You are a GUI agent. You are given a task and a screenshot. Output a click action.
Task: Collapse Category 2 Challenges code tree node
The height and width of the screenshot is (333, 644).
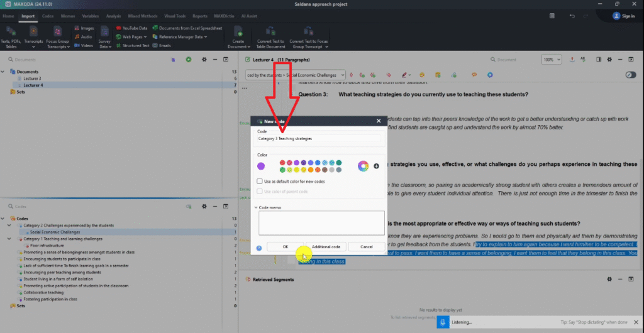point(9,225)
